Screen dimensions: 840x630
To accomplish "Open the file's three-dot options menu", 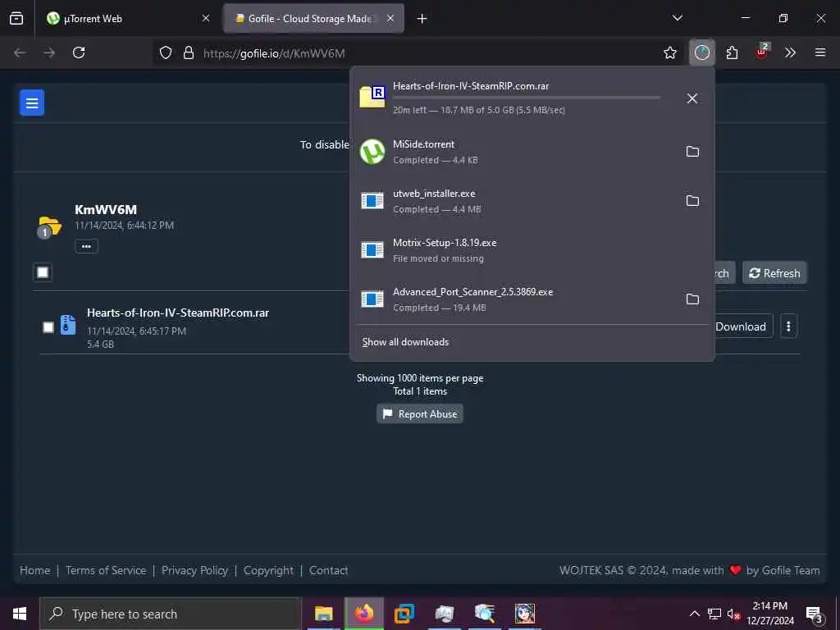I will [788, 326].
